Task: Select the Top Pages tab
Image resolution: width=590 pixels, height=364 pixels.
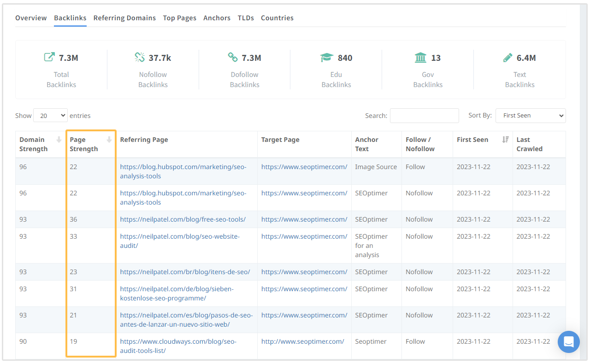Action: pyautogui.click(x=179, y=18)
